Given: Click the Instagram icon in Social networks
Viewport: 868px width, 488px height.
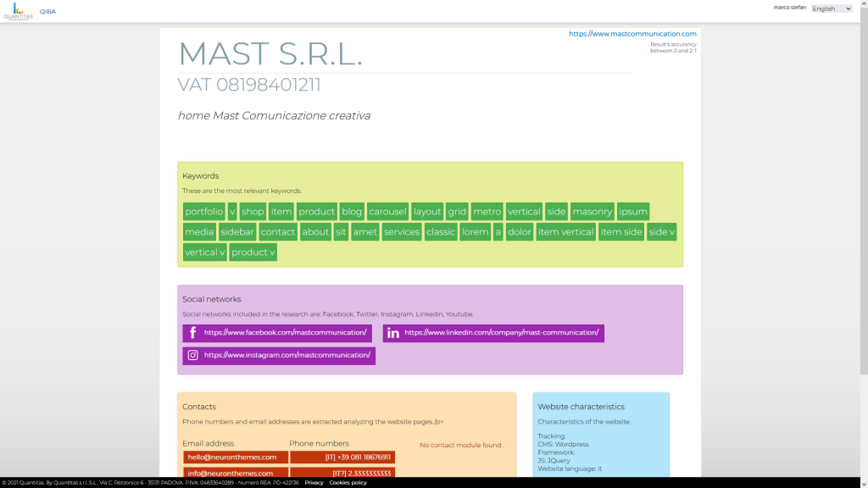Looking at the screenshot, I should click(192, 355).
